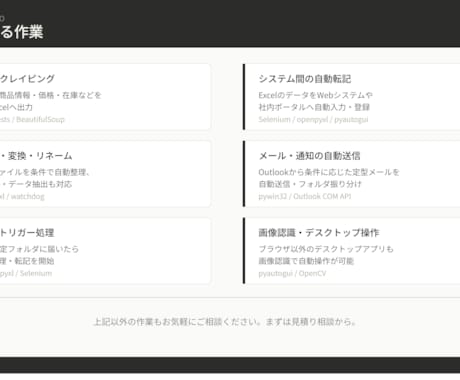Click the text 商品情報・価格・在庫などを
This screenshot has height=380, width=460.
tap(51, 95)
